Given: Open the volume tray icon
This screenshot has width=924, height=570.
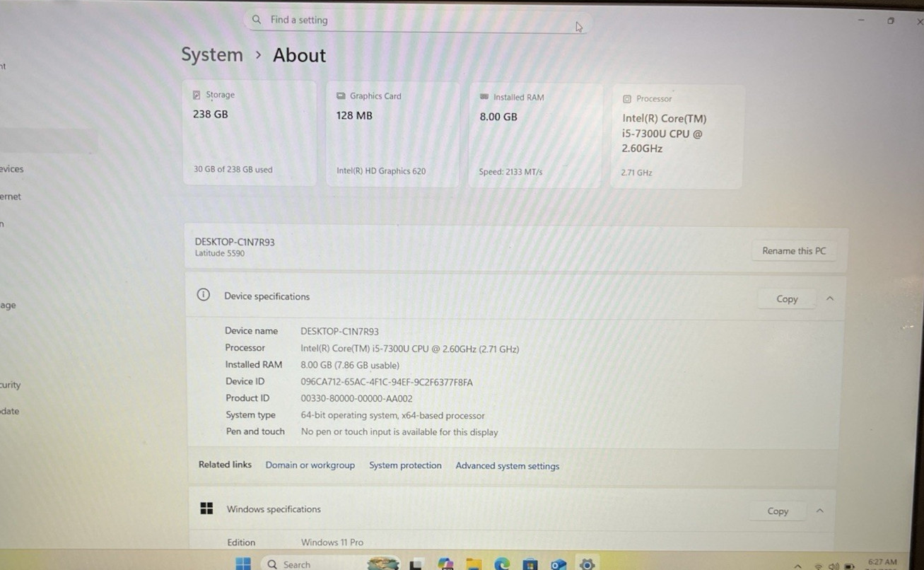Looking at the screenshot, I should (x=834, y=566).
